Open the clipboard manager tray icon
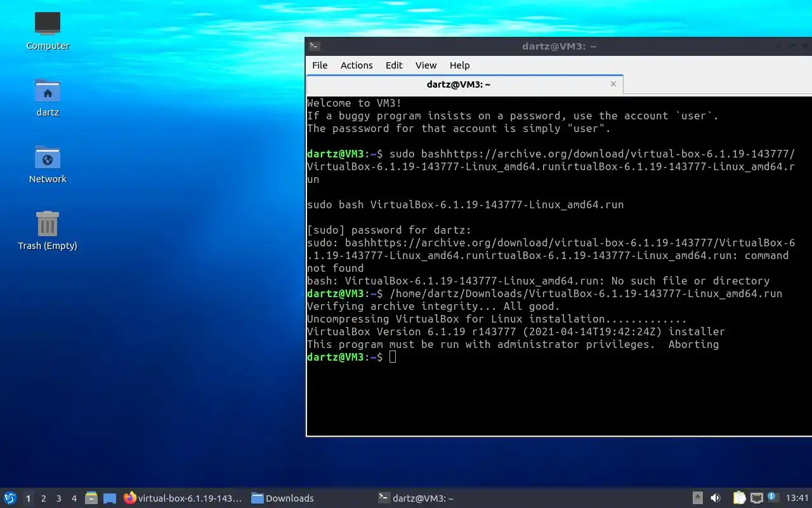This screenshot has height=508, width=812. (739, 498)
